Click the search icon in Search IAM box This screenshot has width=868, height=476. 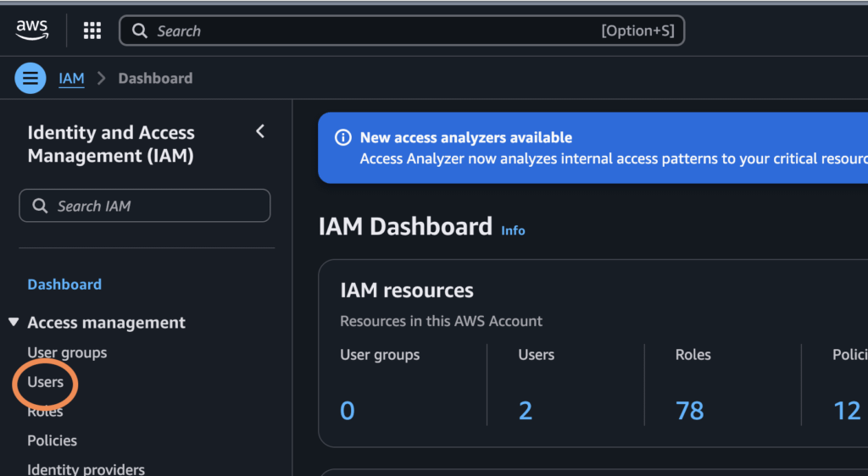pyautogui.click(x=40, y=206)
